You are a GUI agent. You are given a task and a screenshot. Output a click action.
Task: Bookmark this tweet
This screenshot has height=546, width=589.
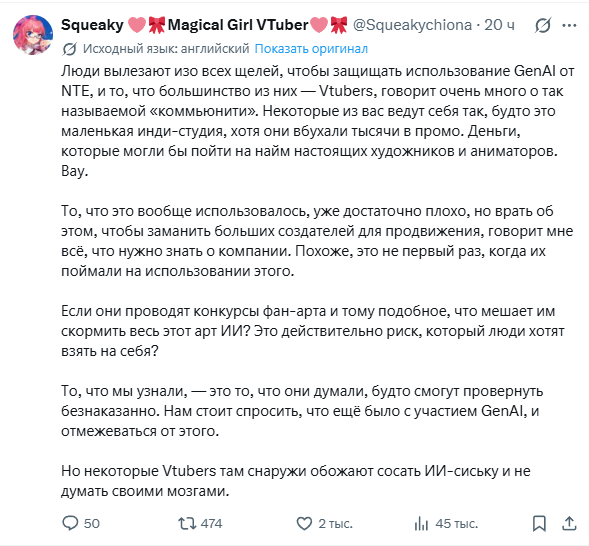[x=539, y=523]
